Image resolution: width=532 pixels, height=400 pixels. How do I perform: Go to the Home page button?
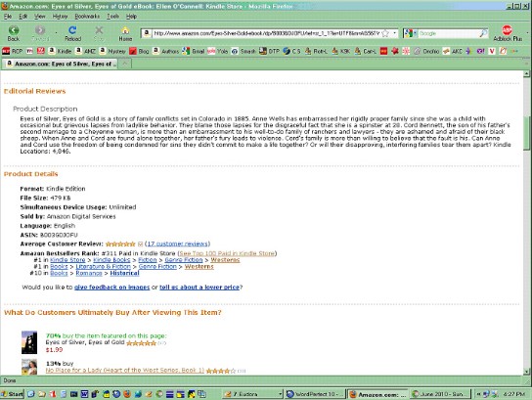pyautogui.click(x=125, y=33)
